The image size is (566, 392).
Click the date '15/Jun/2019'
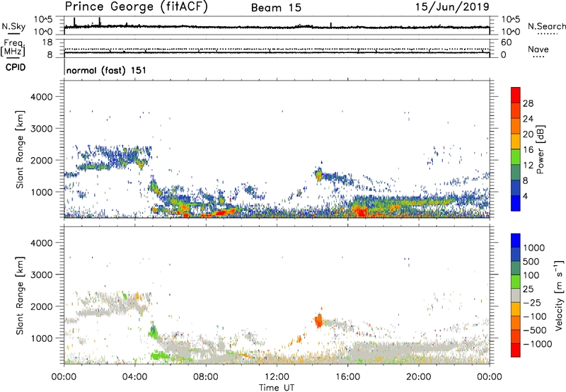[452, 7]
